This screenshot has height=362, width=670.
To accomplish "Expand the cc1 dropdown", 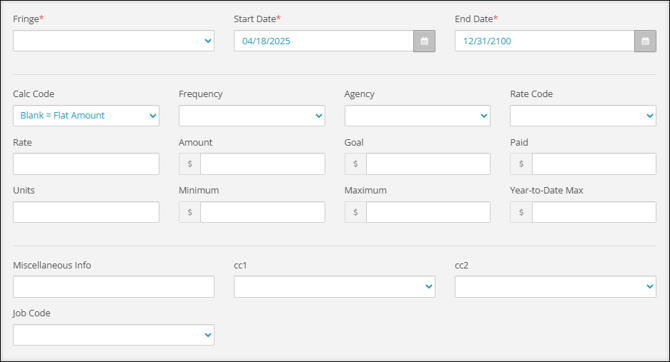I will click(335, 287).
